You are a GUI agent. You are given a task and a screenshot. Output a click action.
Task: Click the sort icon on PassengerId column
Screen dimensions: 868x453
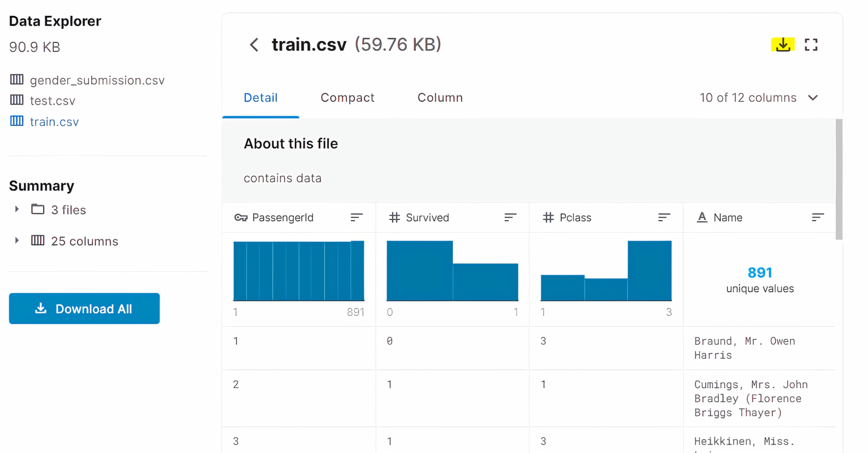[356, 217]
